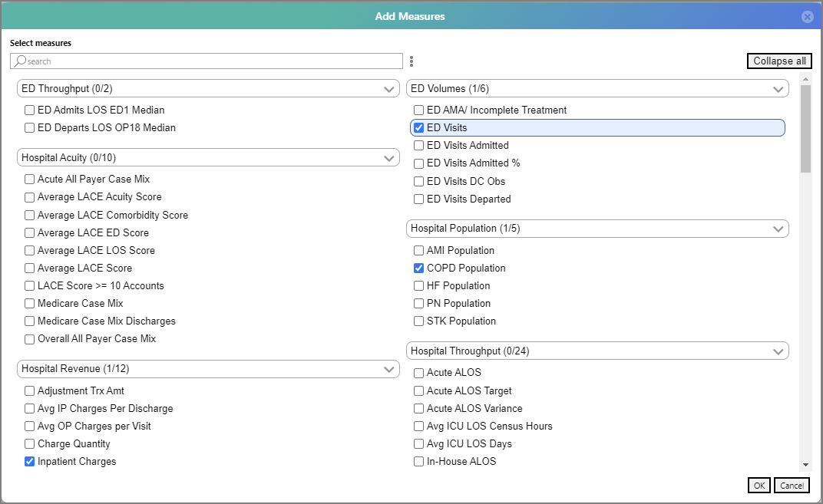
Task: Check Acute All Payer Case Mix
Action: click(x=30, y=180)
